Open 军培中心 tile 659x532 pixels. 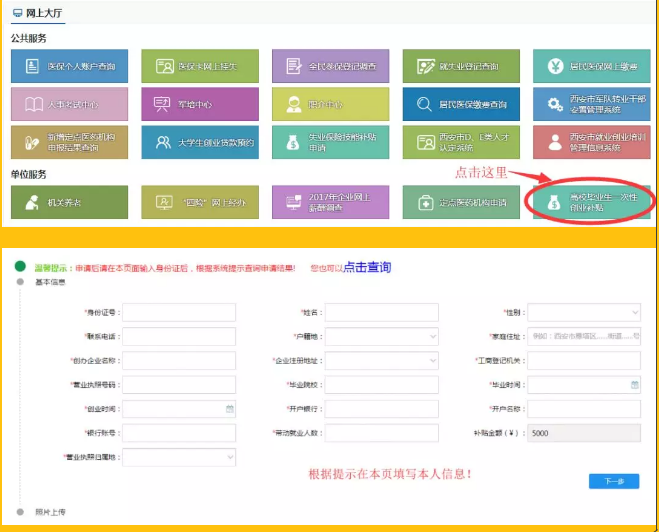click(200, 104)
